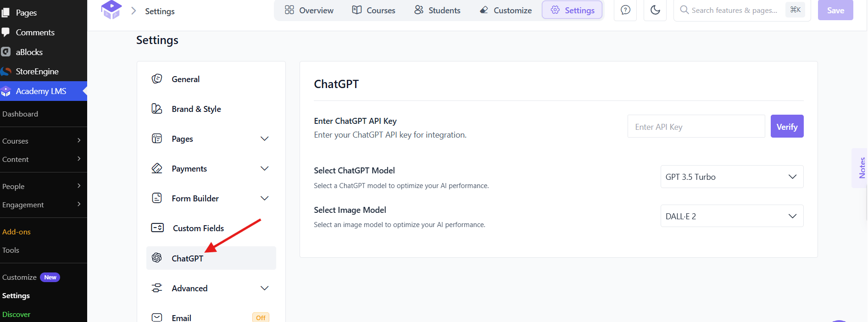Click the Form Builder icon
Screen dimensions: 868x322
(157, 198)
